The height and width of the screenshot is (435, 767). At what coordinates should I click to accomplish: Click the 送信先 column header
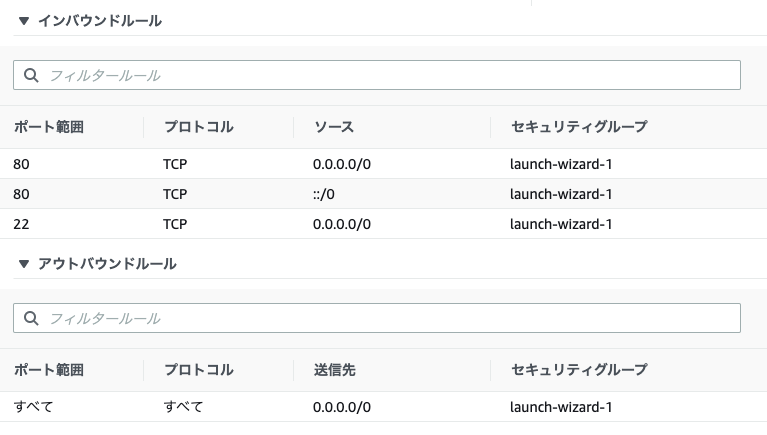(x=334, y=370)
